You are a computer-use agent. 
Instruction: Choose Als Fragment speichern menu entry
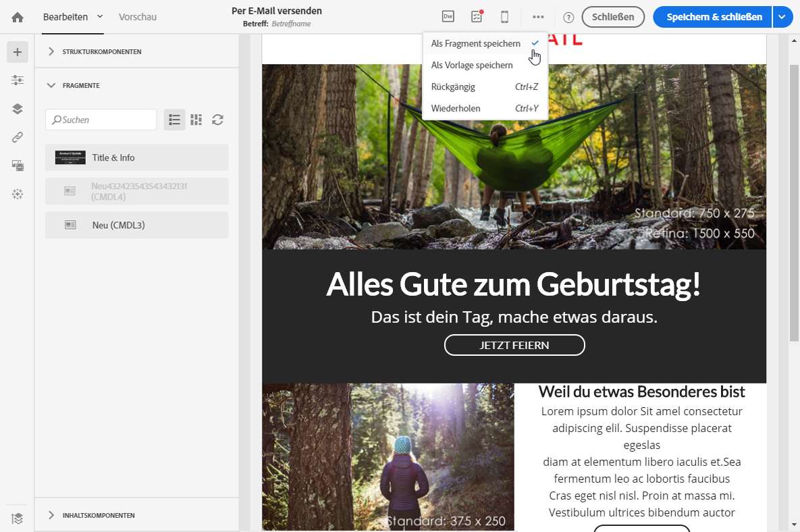[485, 43]
